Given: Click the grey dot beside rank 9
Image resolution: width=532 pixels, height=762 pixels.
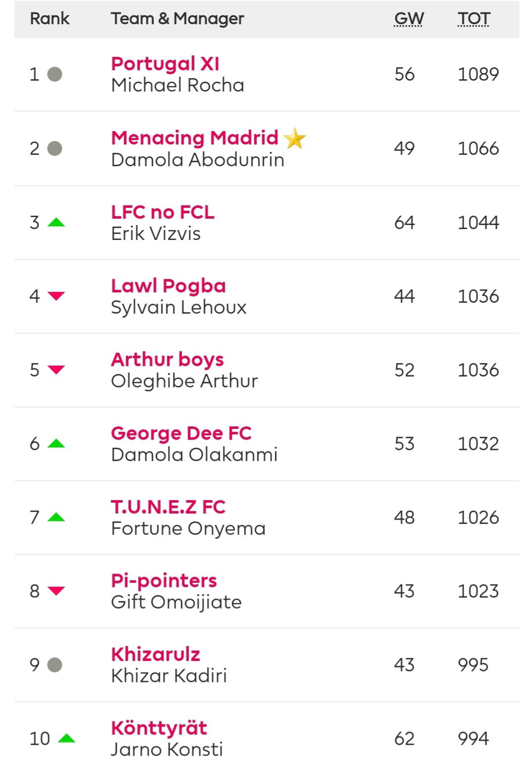Looking at the screenshot, I should [x=54, y=665].
